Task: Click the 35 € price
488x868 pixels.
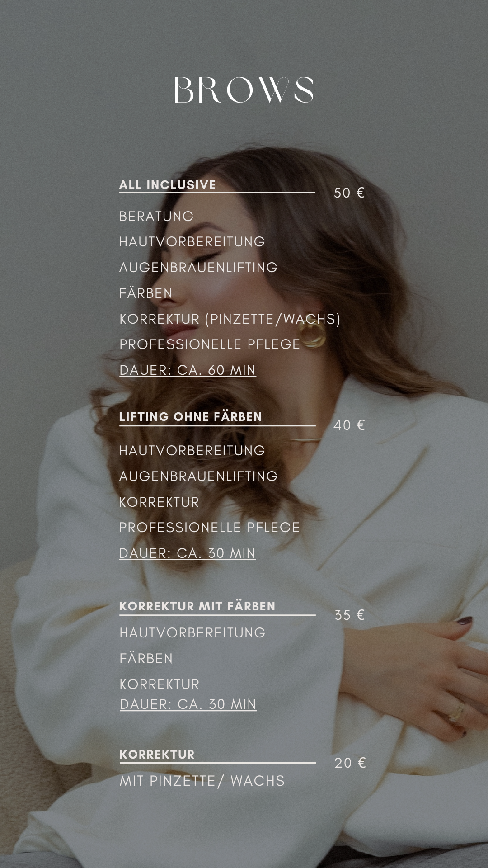Action: click(349, 615)
